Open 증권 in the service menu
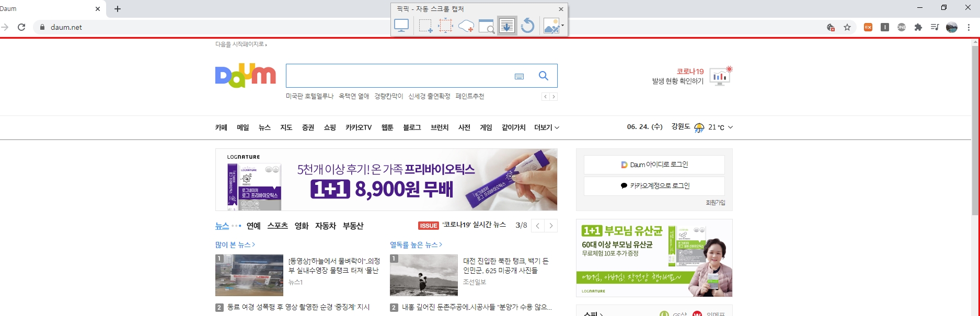980x316 pixels. [308, 127]
